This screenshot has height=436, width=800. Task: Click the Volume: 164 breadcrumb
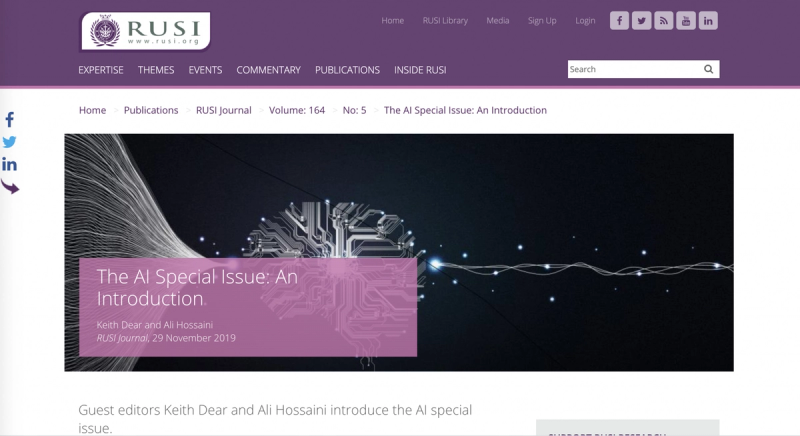[297, 110]
